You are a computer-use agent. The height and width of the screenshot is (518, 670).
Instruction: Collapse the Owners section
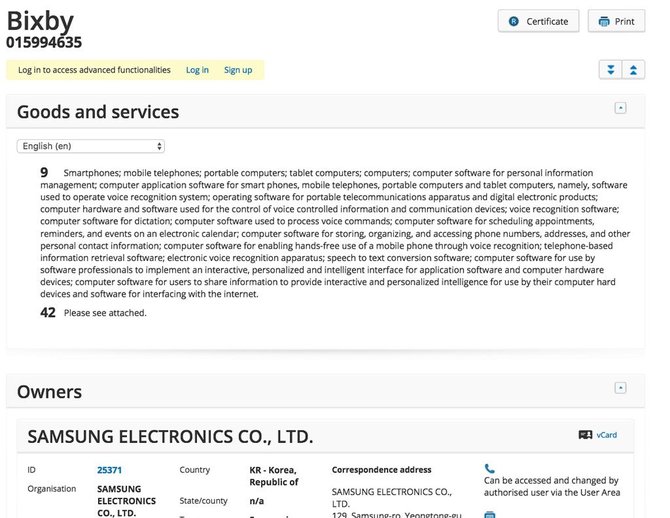[x=620, y=388]
